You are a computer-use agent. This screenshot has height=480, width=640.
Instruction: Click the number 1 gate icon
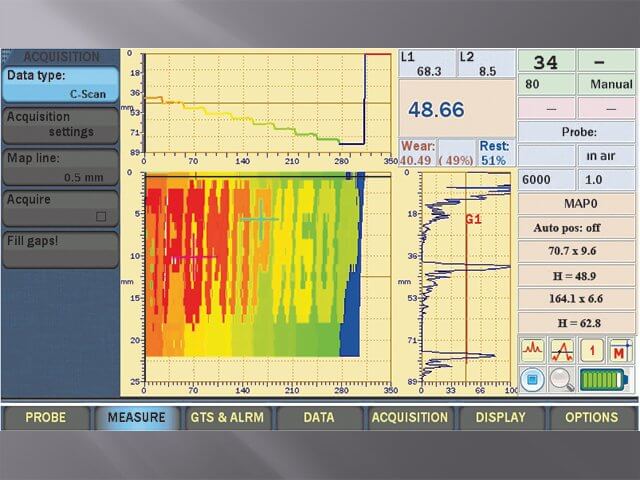591,350
